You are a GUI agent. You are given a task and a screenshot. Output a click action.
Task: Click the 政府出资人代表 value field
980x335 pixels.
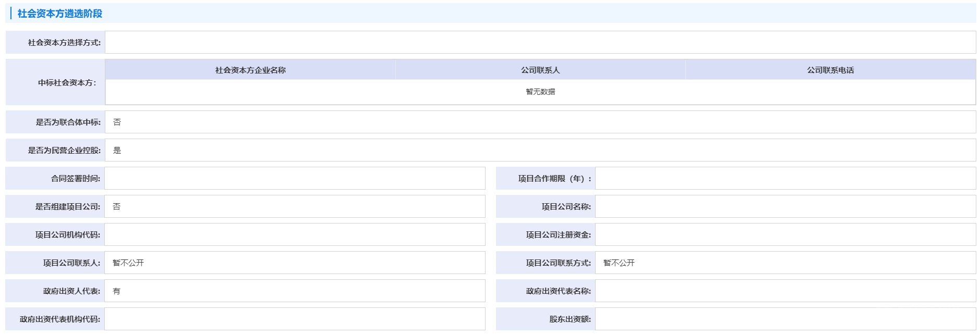pyautogui.click(x=295, y=291)
